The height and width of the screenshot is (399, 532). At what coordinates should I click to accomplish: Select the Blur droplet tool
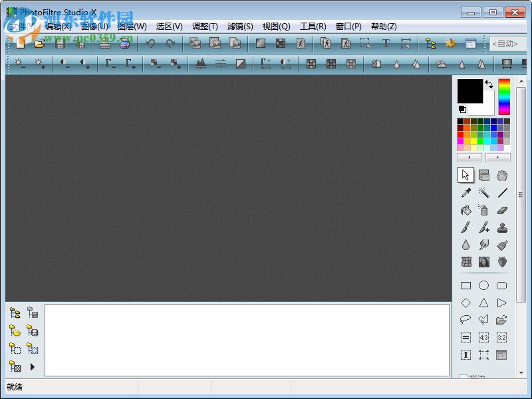[x=465, y=244]
